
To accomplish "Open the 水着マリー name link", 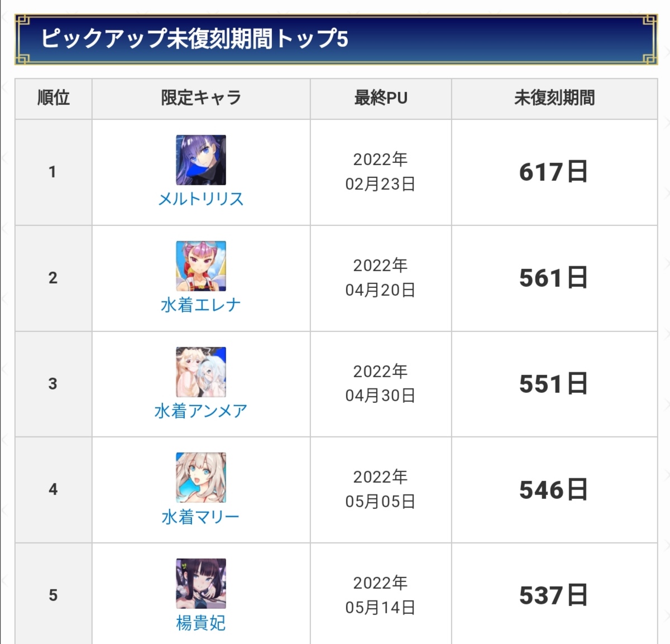I will [x=201, y=517].
